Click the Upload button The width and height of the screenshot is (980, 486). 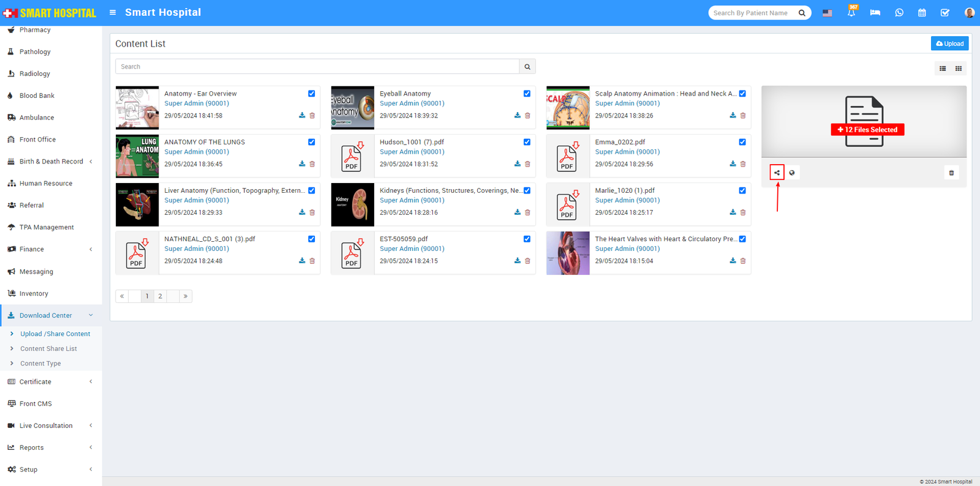949,43
